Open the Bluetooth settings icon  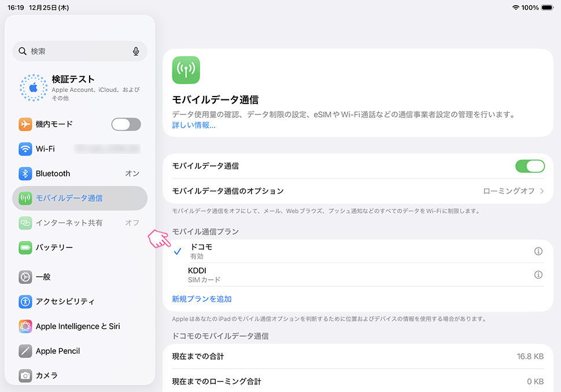pyautogui.click(x=25, y=173)
